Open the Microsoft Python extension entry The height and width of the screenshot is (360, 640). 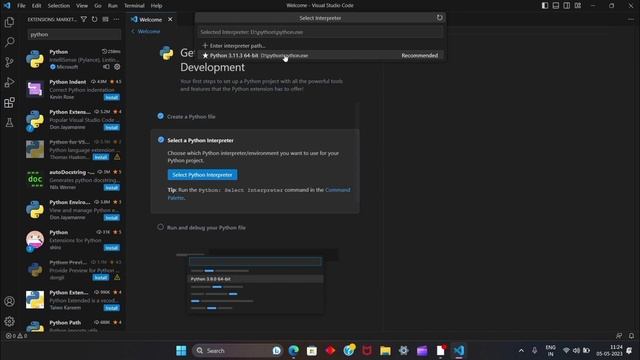click(x=73, y=59)
